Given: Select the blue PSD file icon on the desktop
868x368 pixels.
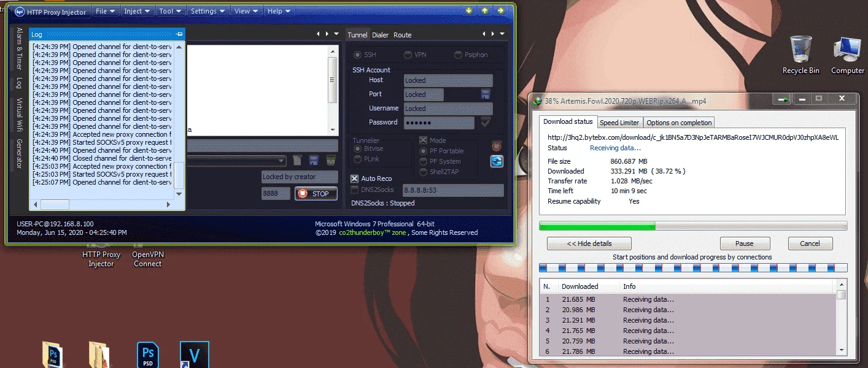Looking at the screenshot, I should click(x=148, y=355).
